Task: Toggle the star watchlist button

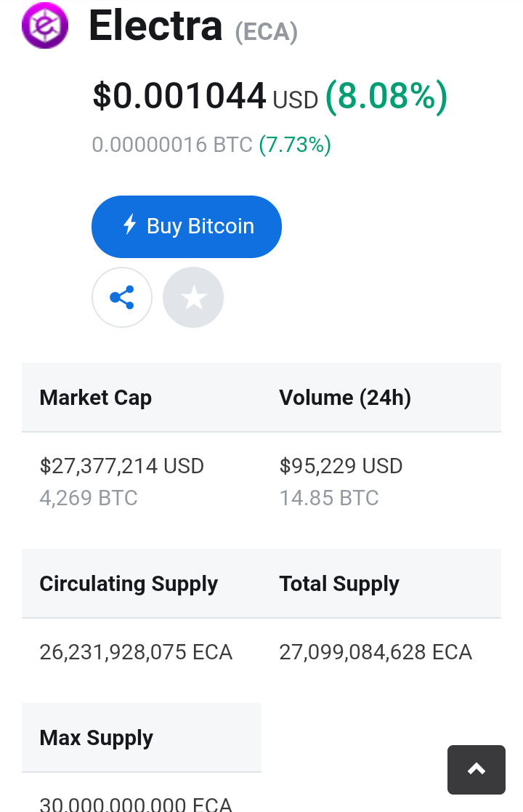Action: (193, 297)
